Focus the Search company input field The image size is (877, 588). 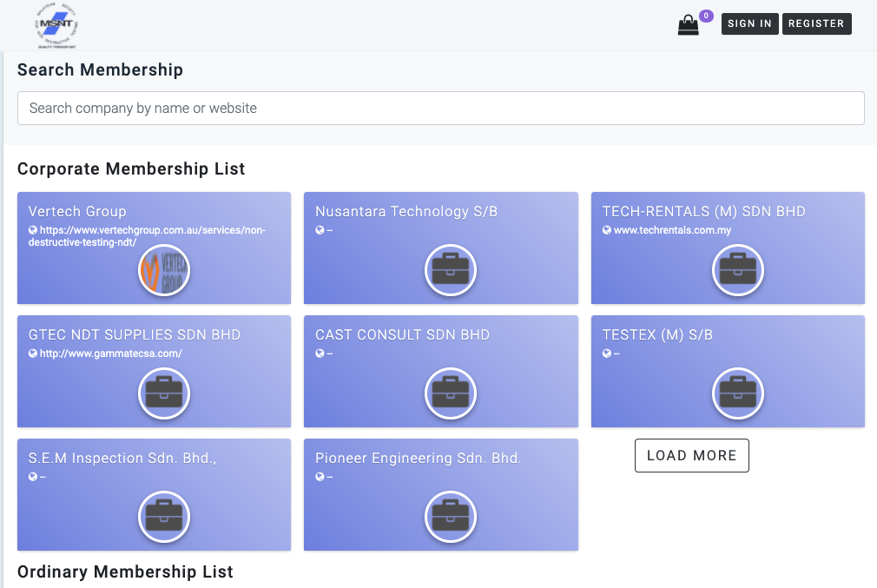[x=441, y=108]
